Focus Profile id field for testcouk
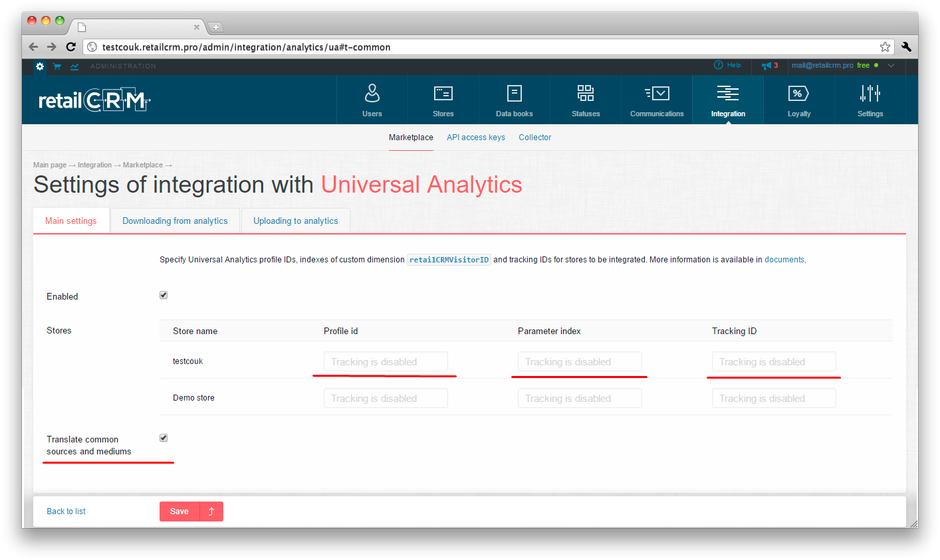 click(386, 361)
